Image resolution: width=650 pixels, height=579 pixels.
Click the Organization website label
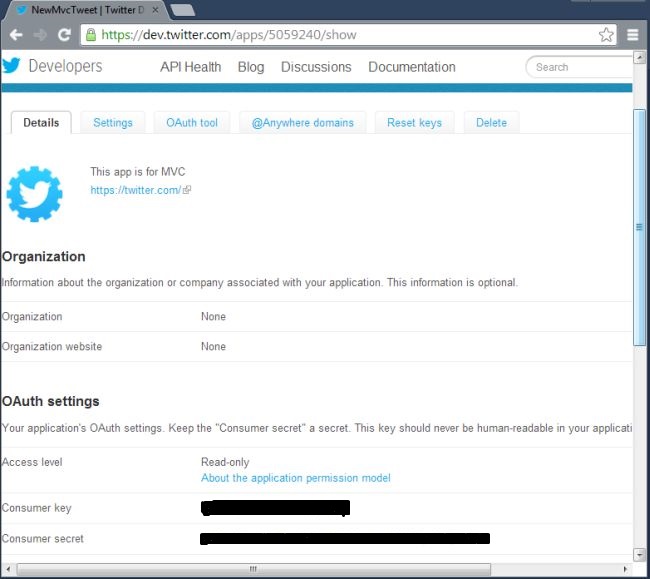click(52, 346)
